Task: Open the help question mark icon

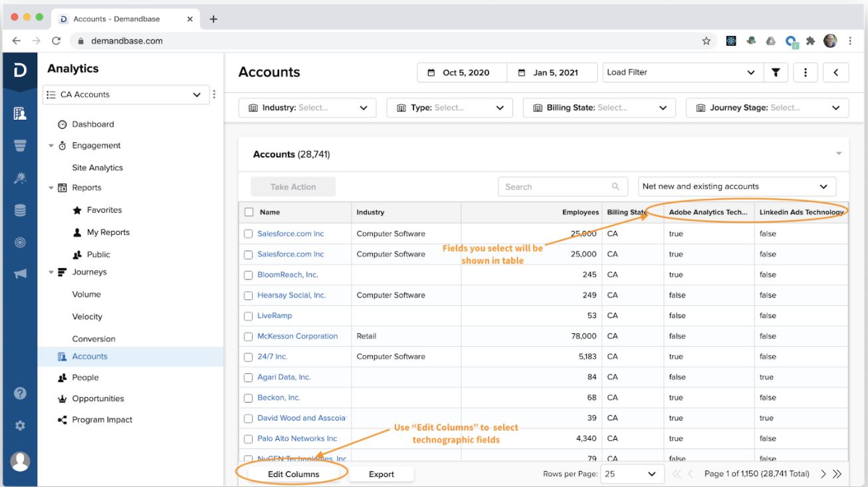Action: (x=20, y=393)
